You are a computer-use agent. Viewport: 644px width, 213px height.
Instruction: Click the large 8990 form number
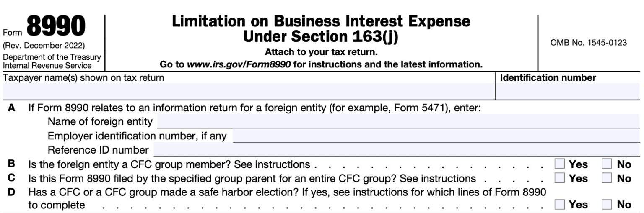click(56, 26)
